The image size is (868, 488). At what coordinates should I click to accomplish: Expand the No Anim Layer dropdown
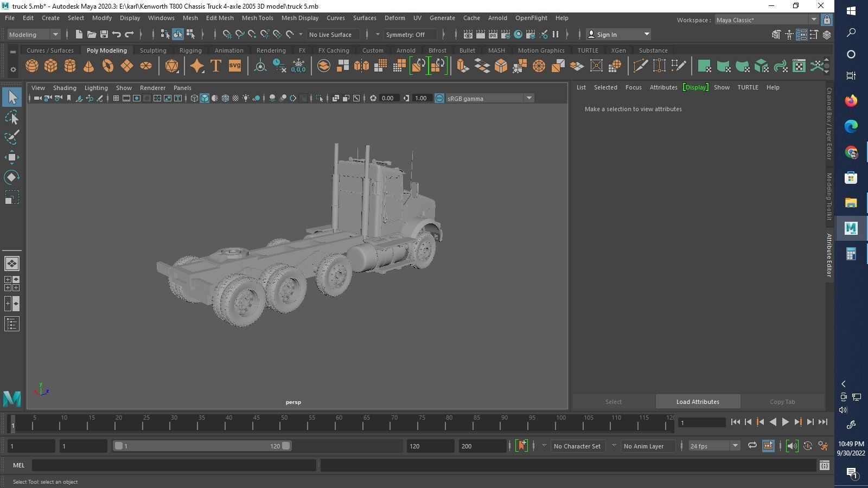614,446
